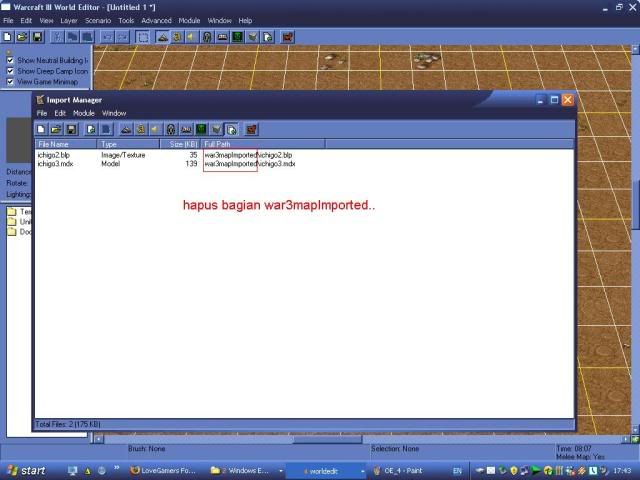The image size is (640, 480).
Task: Open Tools menu in World Editor
Action: [x=126, y=20]
